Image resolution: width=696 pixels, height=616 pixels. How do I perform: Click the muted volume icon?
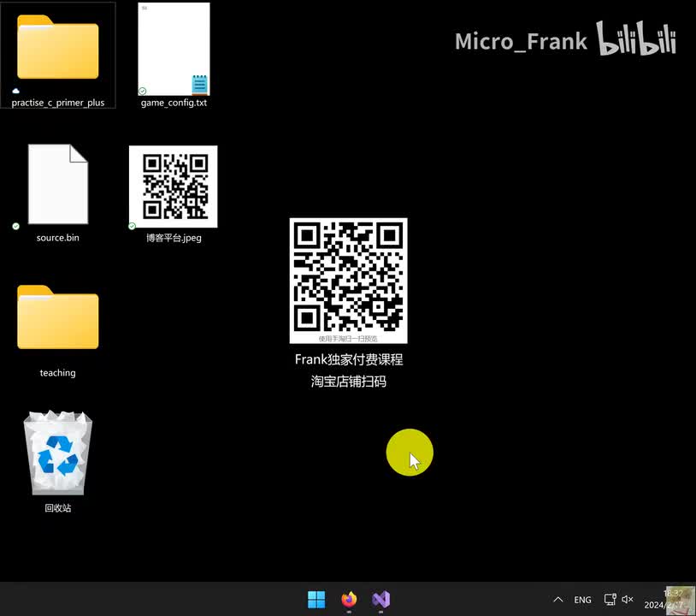coord(628,600)
